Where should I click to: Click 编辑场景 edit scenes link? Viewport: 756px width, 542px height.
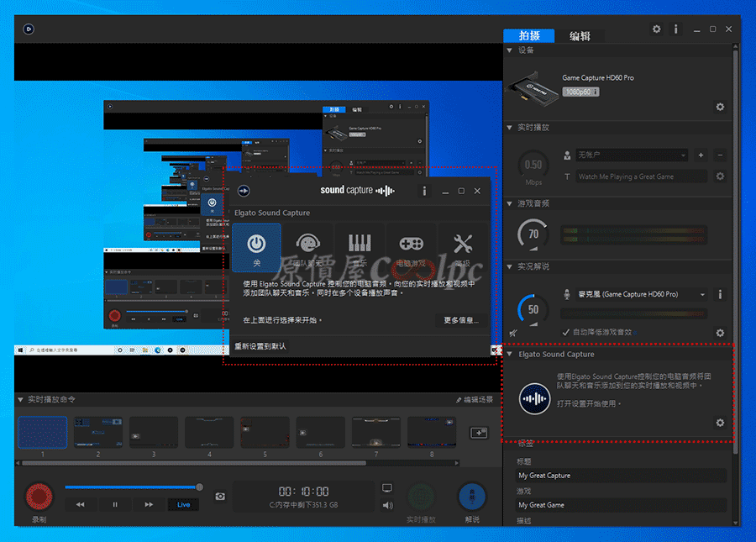pyautogui.click(x=475, y=400)
